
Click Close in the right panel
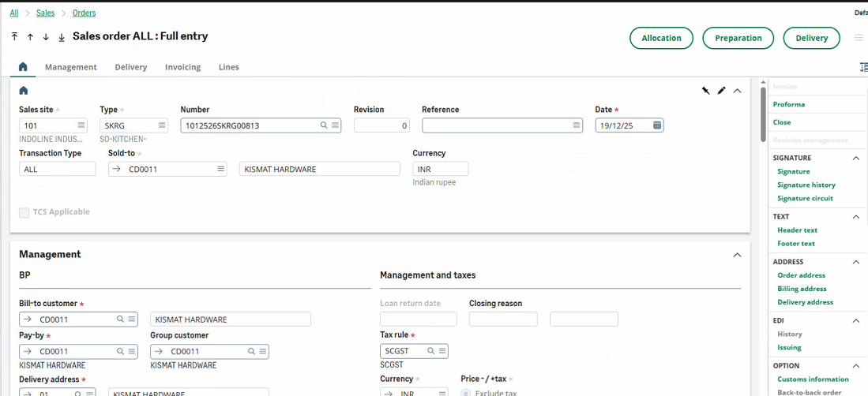click(782, 122)
